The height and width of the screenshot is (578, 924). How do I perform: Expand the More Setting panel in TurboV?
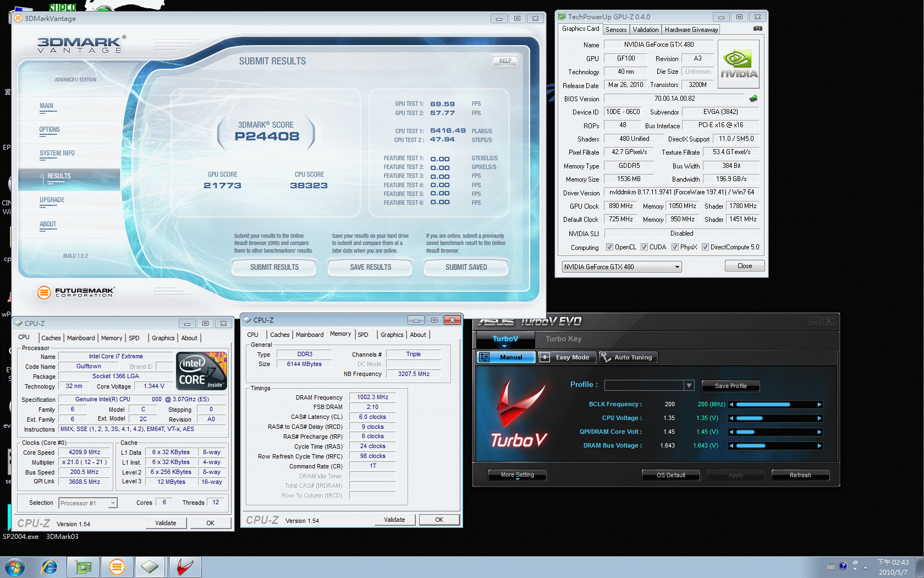518,475
